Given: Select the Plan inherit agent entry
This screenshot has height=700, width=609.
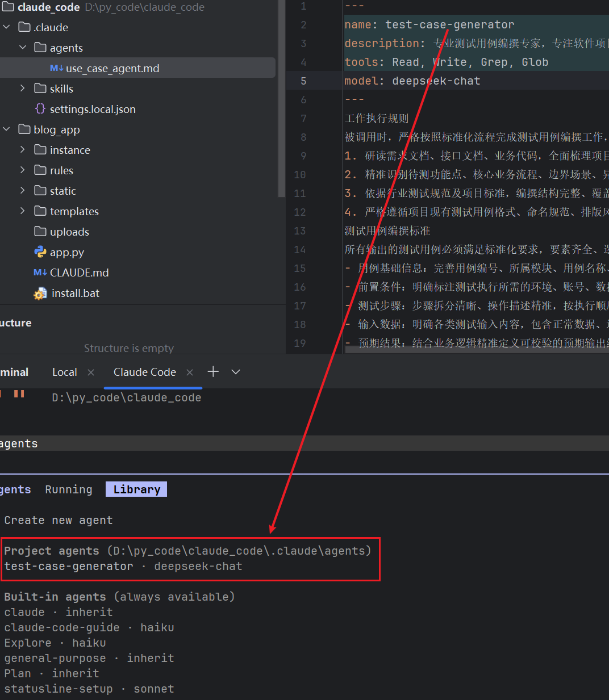Looking at the screenshot, I should tap(52, 673).
